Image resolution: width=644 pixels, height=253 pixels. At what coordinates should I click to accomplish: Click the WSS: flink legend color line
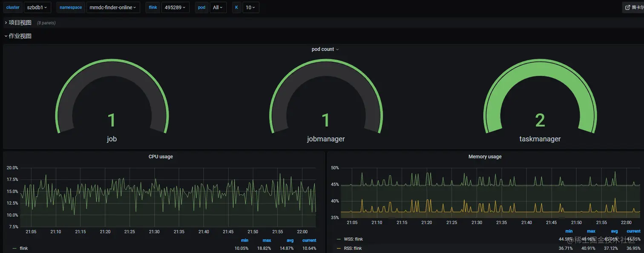point(339,239)
